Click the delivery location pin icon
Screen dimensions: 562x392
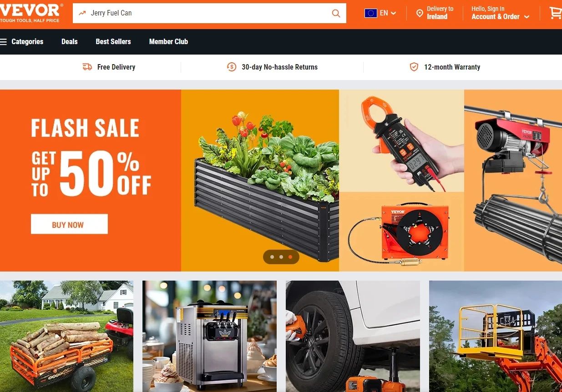click(x=420, y=13)
